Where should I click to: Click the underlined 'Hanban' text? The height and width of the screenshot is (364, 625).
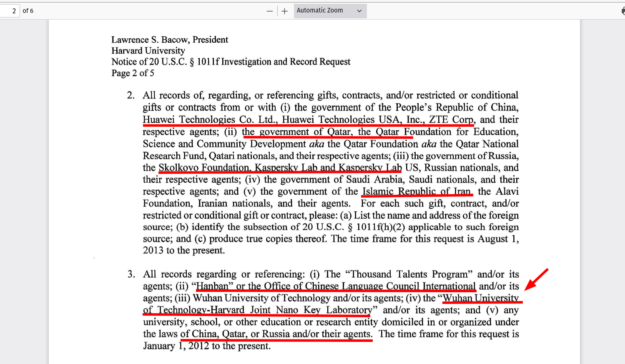[x=212, y=286]
